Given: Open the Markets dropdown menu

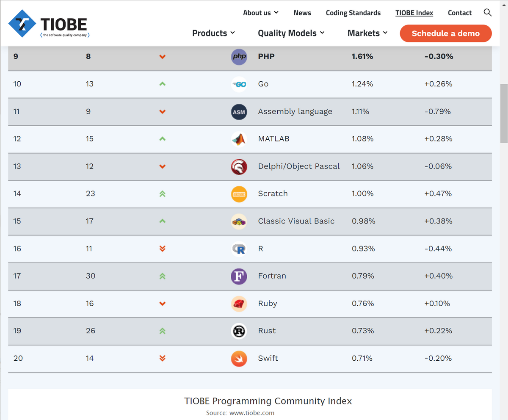Looking at the screenshot, I should (x=367, y=33).
